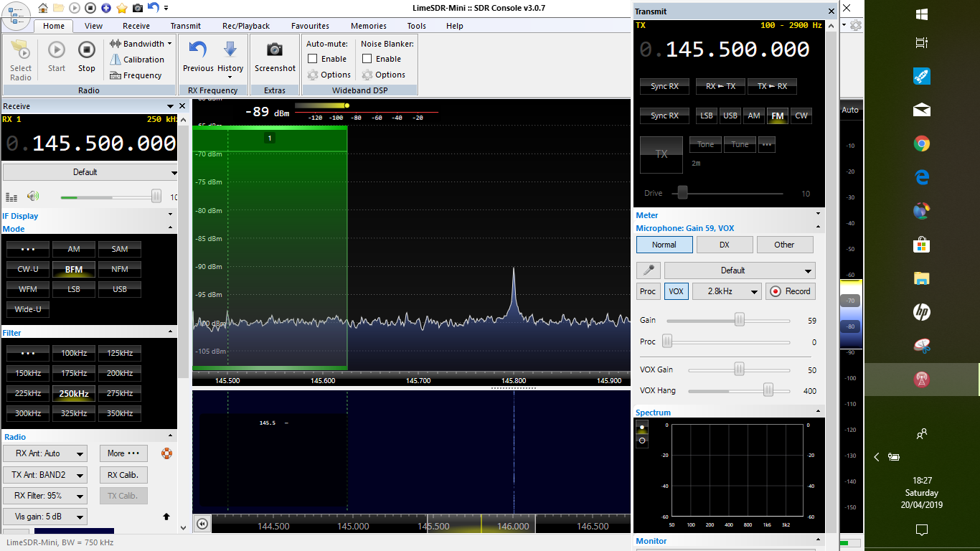Open the Default profile dropdown in Receive panel
This screenshot has width=980, height=551.
[90, 172]
